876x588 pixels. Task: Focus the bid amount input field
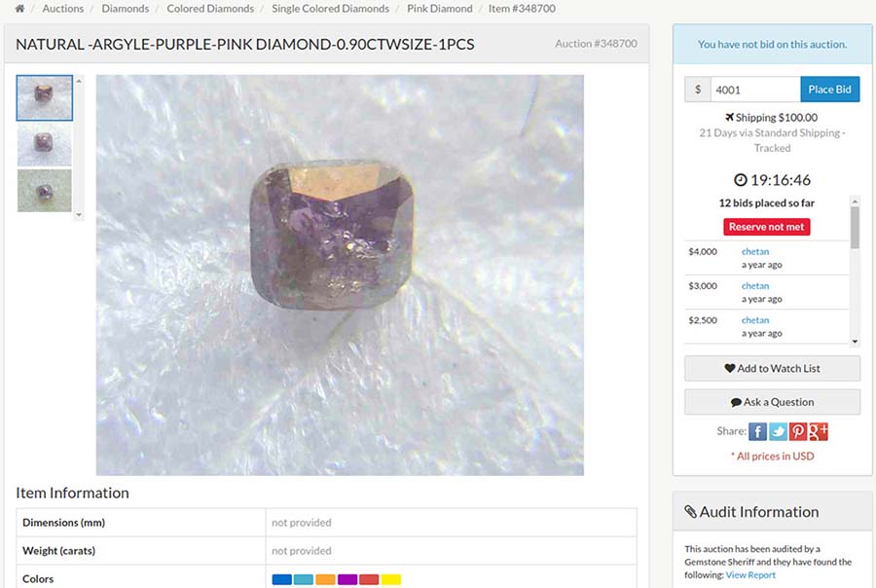coord(755,90)
